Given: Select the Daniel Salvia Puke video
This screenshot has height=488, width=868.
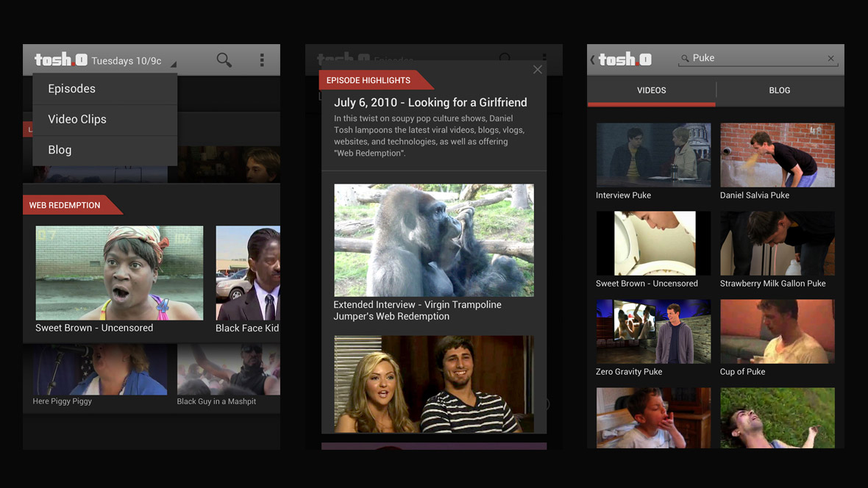Looking at the screenshot, I should [x=777, y=155].
